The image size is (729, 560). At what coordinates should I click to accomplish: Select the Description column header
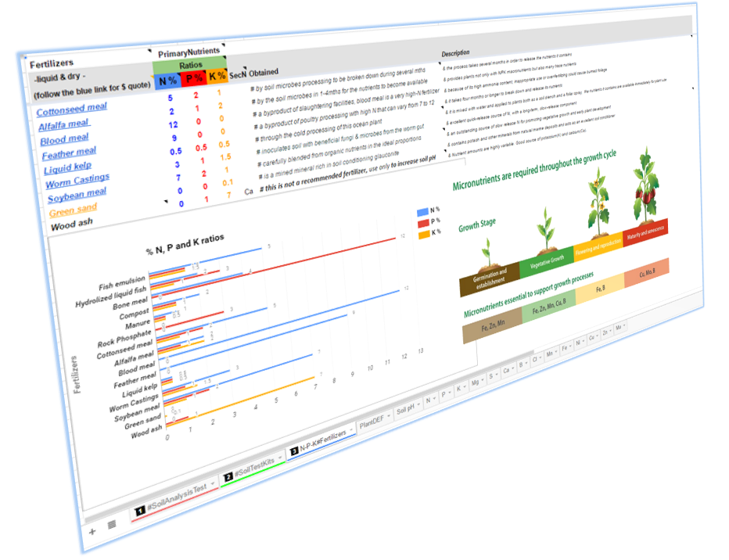coord(455,53)
